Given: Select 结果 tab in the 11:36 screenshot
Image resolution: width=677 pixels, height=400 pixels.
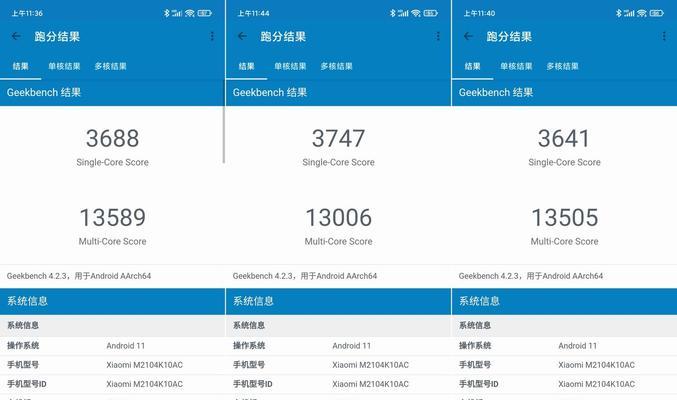Looking at the screenshot, I should click(x=20, y=66).
